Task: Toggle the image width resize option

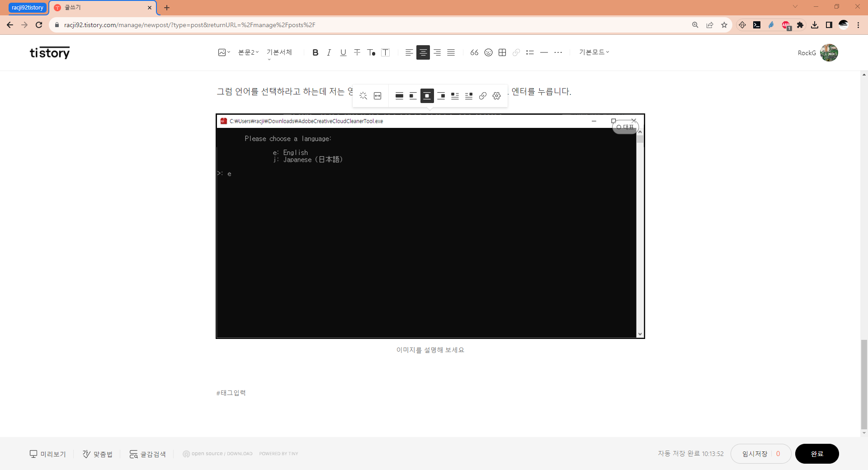Action: [377, 96]
